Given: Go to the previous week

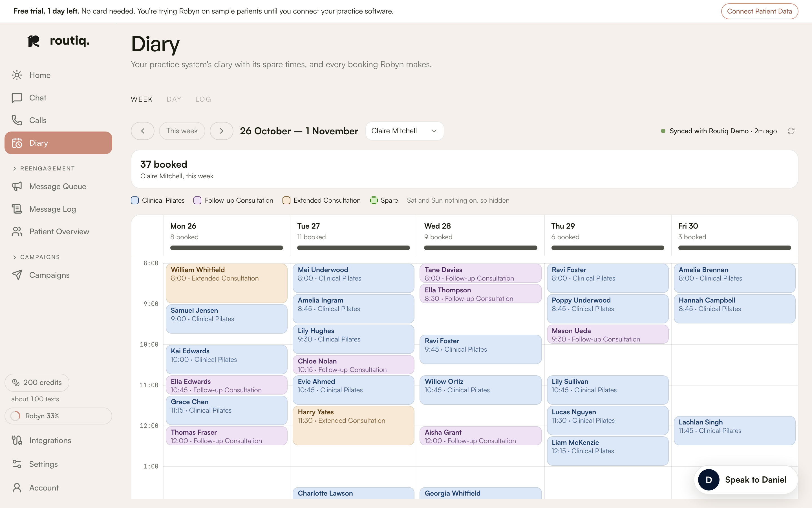Looking at the screenshot, I should (x=143, y=131).
